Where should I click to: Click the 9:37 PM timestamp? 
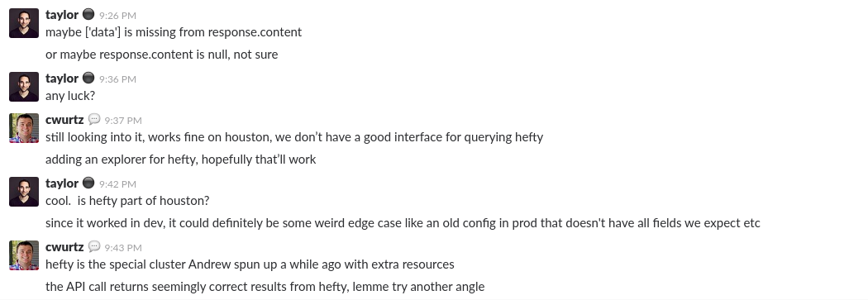click(123, 121)
